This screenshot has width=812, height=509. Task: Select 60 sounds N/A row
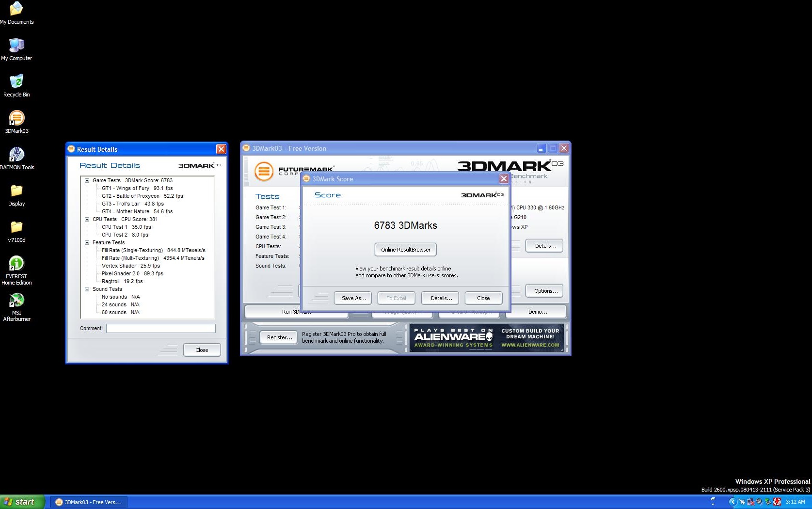[x=121, y=312]
